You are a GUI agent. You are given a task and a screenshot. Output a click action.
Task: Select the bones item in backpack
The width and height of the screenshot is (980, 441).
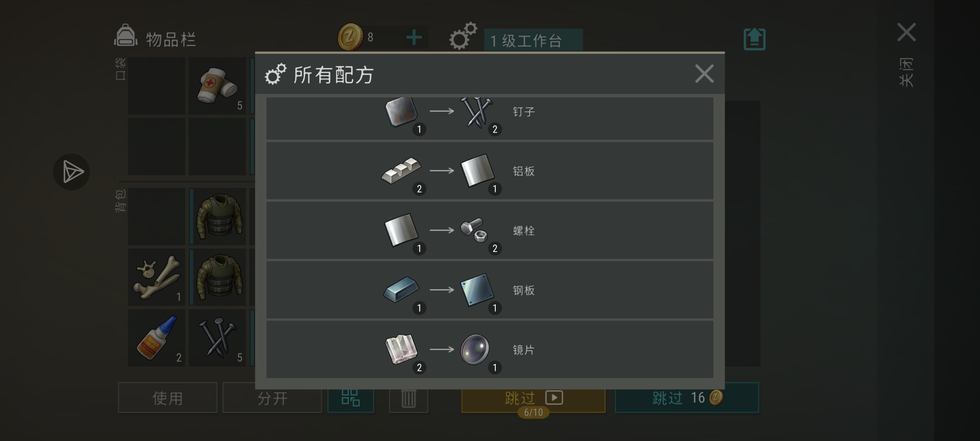(157, 277)
